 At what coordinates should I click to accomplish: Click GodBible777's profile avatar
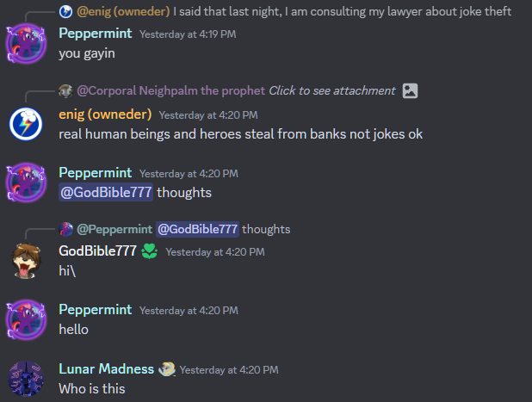[26, 261]
